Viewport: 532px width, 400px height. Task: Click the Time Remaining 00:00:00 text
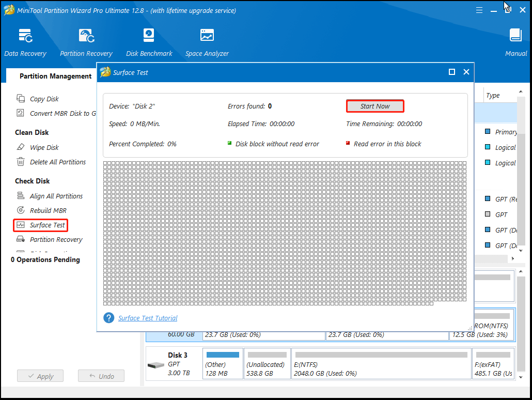pos(384,124)
